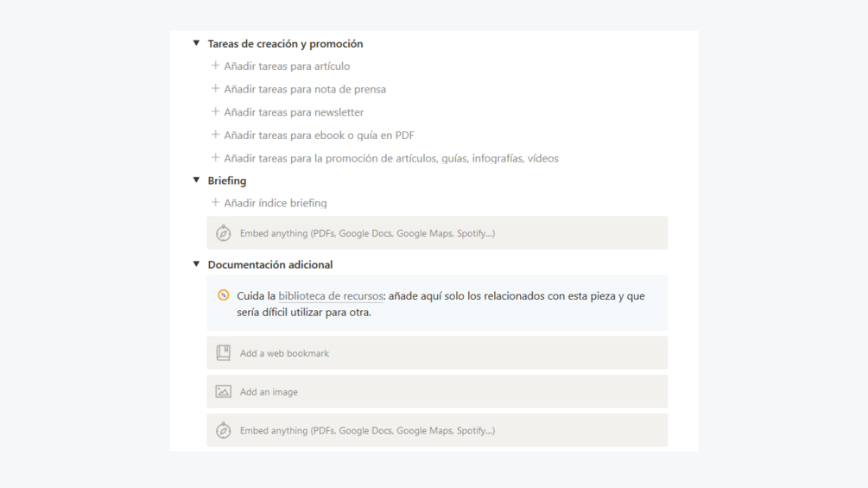Click the plus icon beside 'nota de prensa'
This screenshot has width=868, height=488.
click(216, 89)
